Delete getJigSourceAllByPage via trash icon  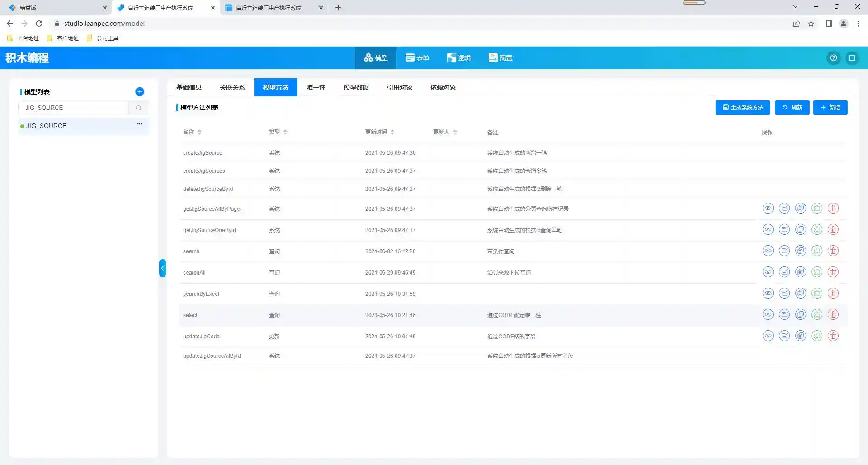point(833,208)
